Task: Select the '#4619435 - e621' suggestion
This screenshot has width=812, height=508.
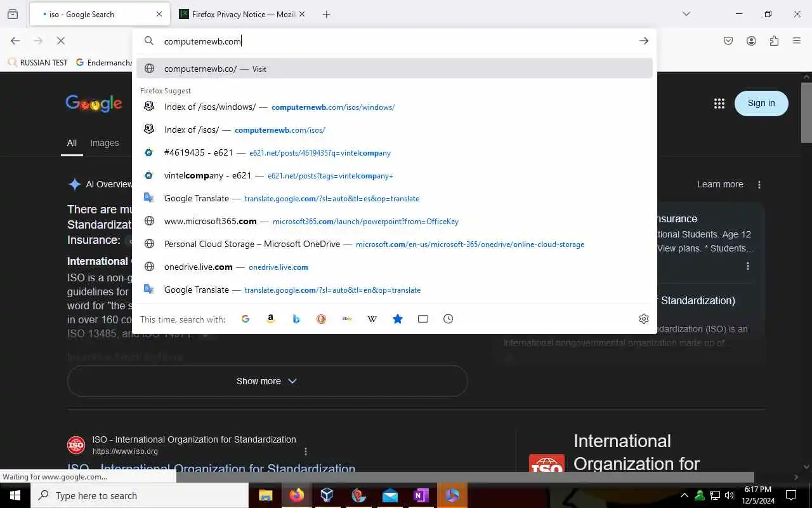Action: pos(395,152)
